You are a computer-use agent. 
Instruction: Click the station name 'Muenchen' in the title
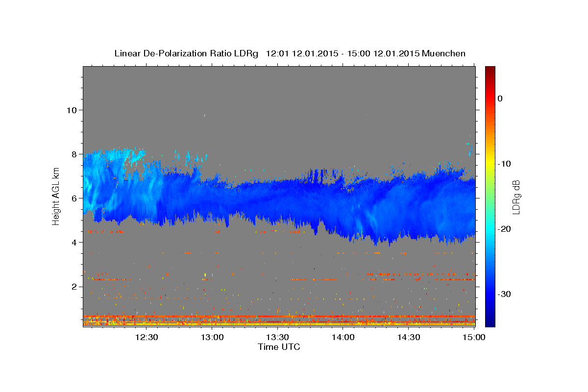pos(444,53)
